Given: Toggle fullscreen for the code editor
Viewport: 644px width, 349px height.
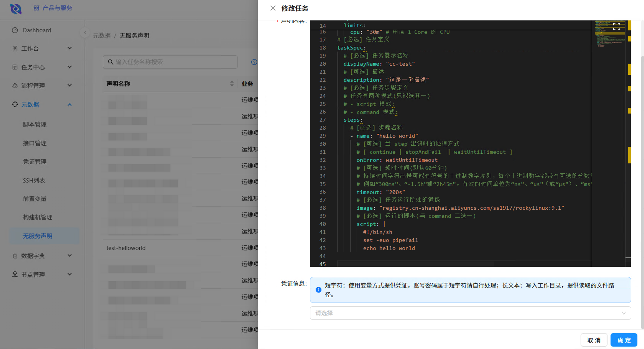Looking at the screenshot, I should tap(617, 26).
